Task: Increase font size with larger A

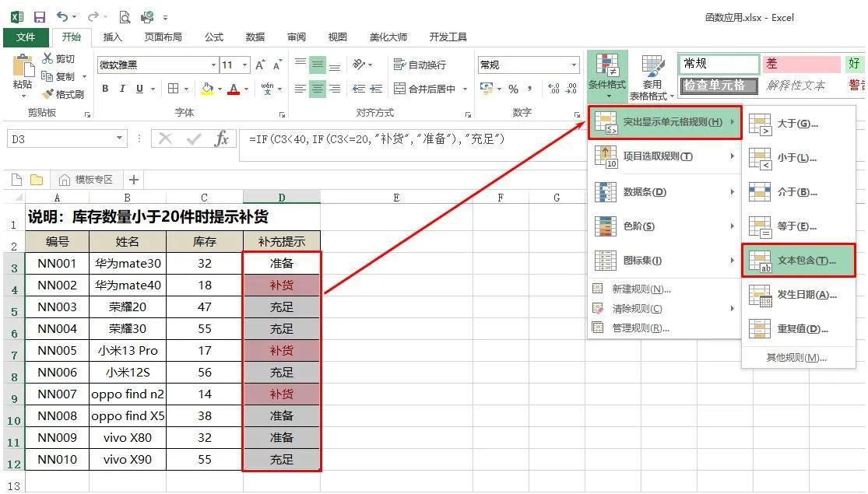Action: tap(260, 65)
